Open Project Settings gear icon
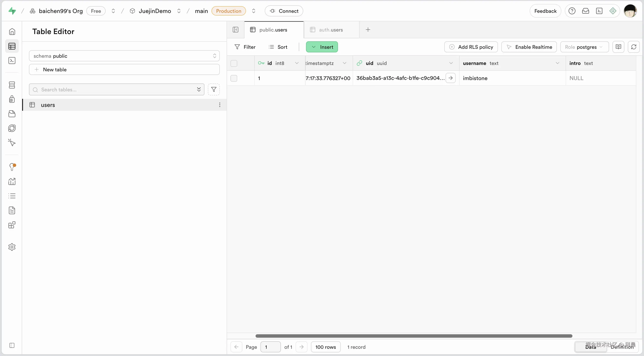This screenshot has width=644, height=356. (x=12, y=247)
